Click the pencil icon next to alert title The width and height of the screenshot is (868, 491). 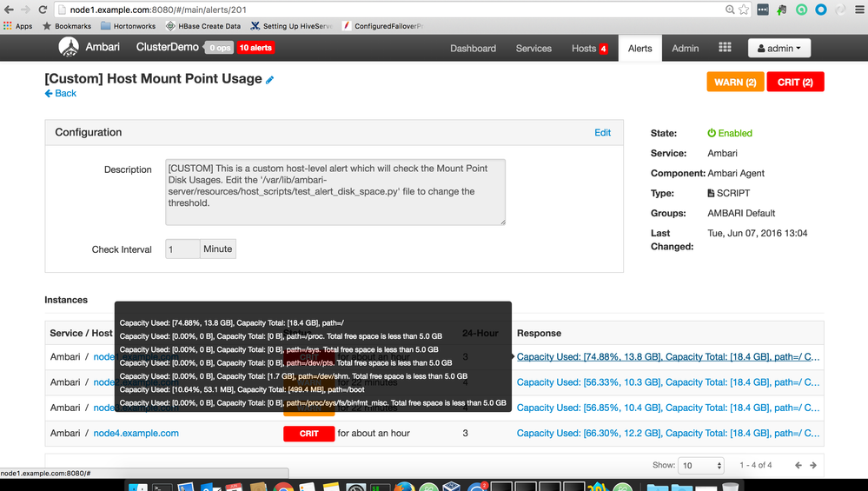(269, 80)
